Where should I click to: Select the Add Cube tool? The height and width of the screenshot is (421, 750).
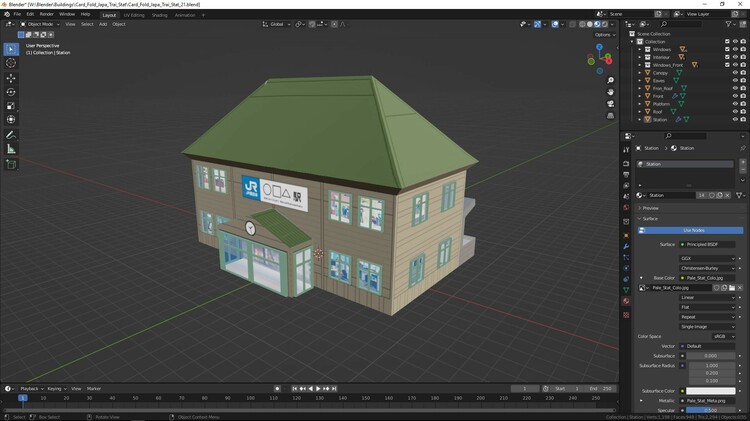[11, 164]
